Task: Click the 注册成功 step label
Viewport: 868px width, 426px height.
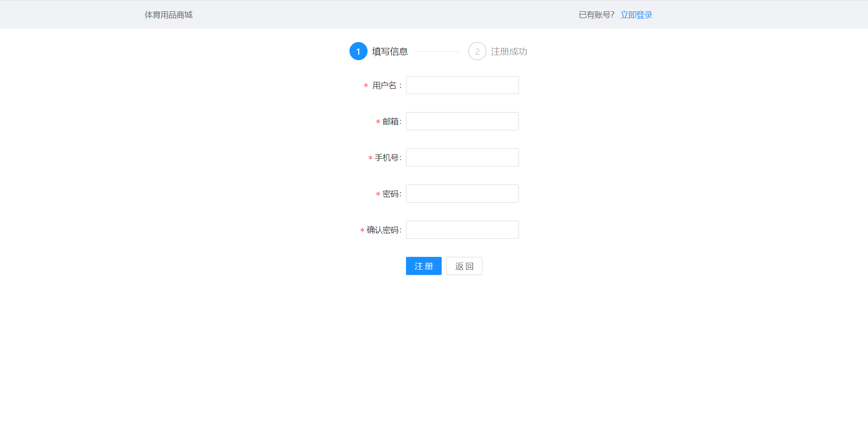Action: click(x=509, y=52)
